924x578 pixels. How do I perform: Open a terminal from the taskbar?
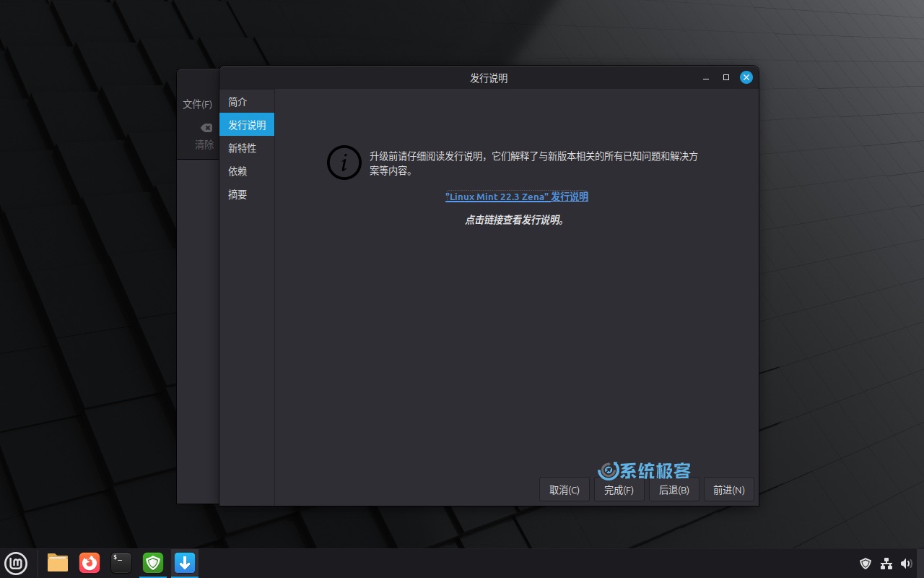(x=121, y=562)
